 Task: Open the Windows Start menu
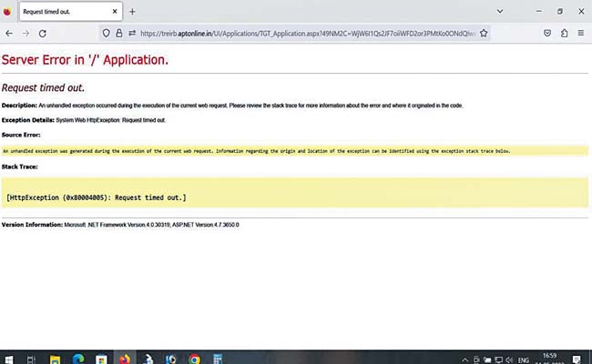9,359
